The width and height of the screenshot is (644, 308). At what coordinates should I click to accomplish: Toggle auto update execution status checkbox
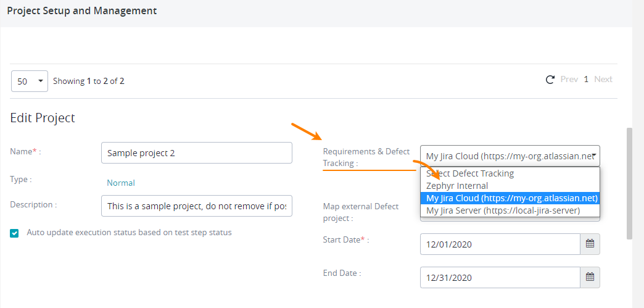tap(15, 233)
